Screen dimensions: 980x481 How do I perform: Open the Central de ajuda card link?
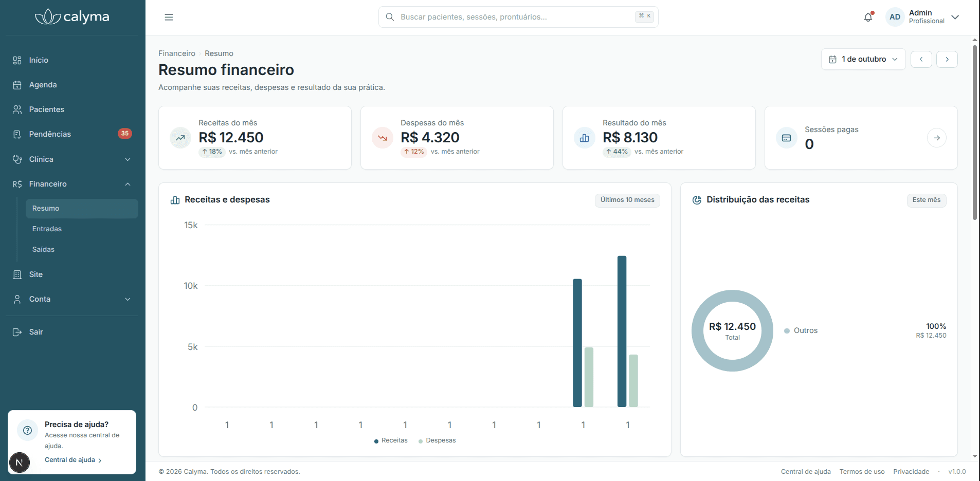click(73, 460)
